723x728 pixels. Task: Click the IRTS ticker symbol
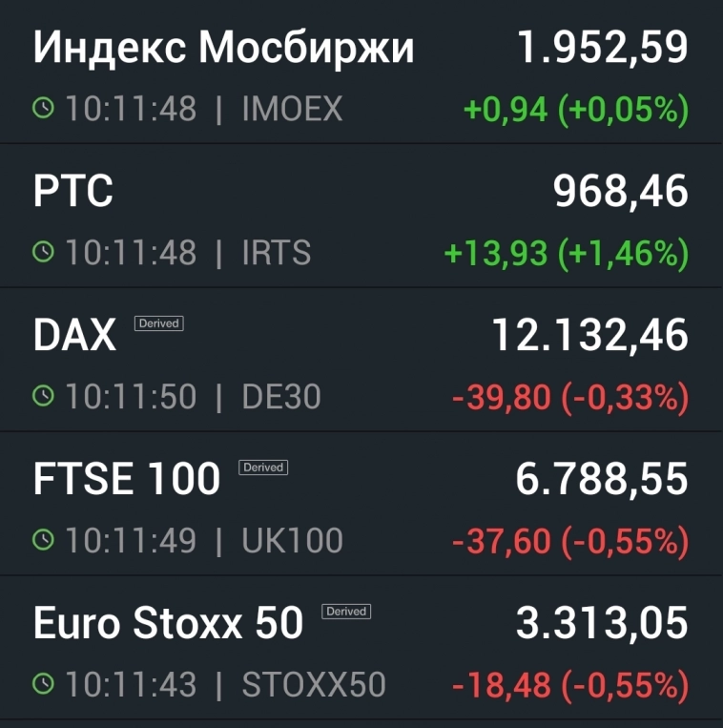(277, 253)
